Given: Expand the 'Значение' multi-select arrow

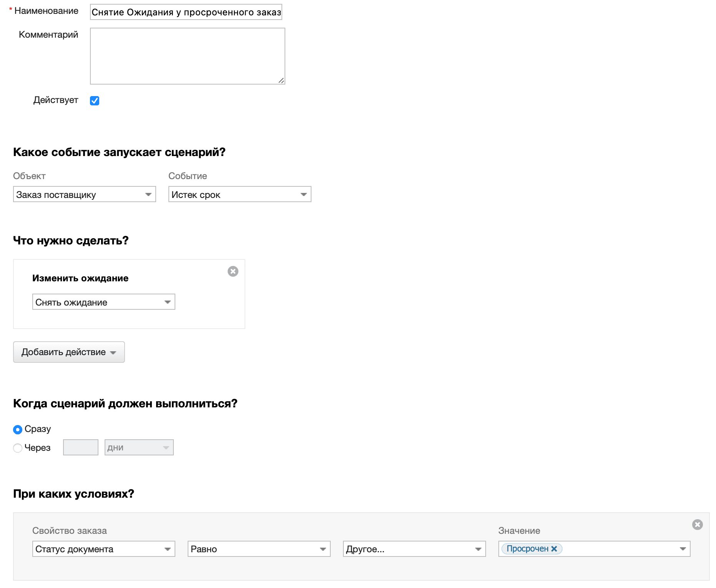Looking at the screenshot, I should tap(683, 549).
